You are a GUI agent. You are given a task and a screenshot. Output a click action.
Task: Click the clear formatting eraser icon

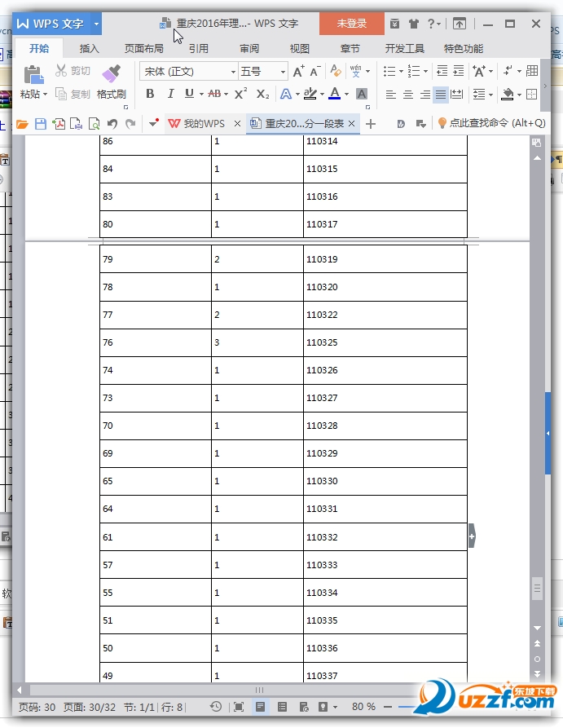(336, 71)
